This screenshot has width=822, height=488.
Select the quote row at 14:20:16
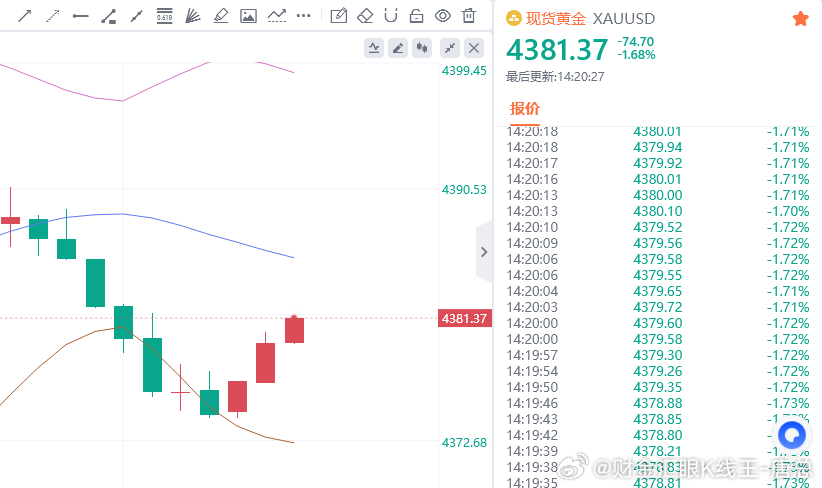pyautogui.click(x=658, y=179)
